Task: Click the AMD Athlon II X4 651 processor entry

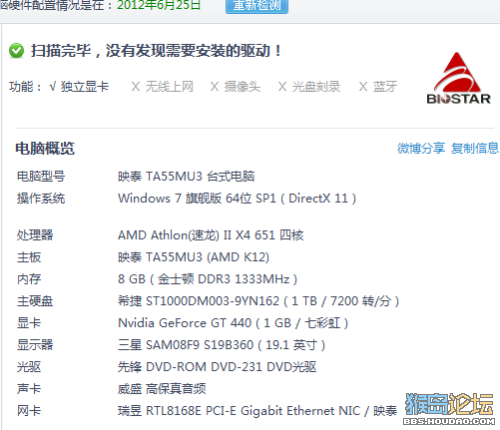Action: coord(211,235)
